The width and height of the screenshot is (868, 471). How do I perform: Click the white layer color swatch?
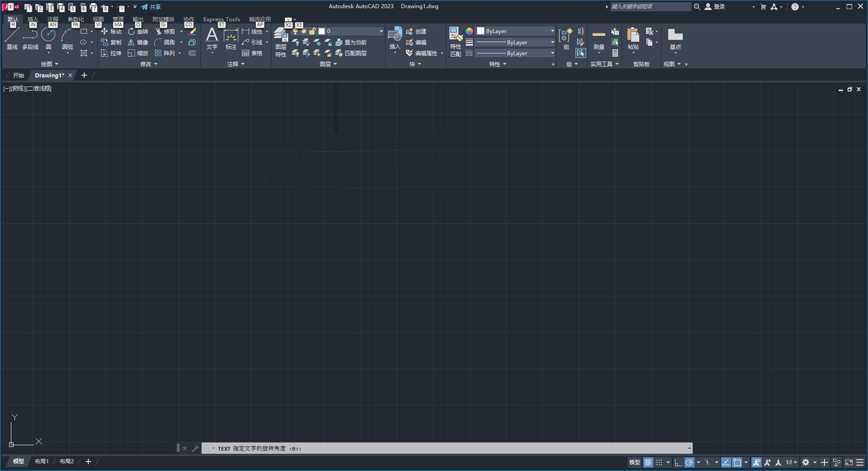[x=322, y=31]
